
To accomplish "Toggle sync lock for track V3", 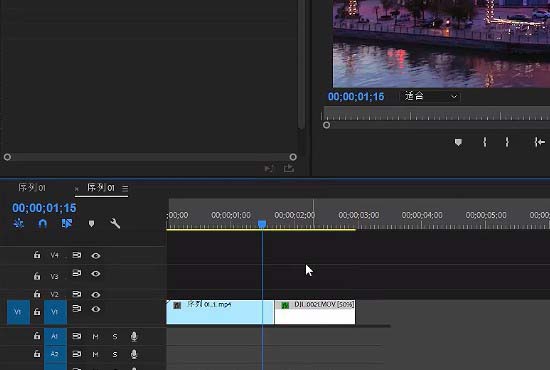I will point(77,273).
